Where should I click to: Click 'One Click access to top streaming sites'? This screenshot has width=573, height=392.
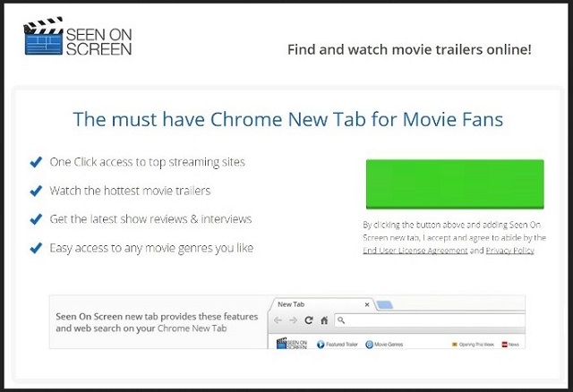tap(147, 162)
